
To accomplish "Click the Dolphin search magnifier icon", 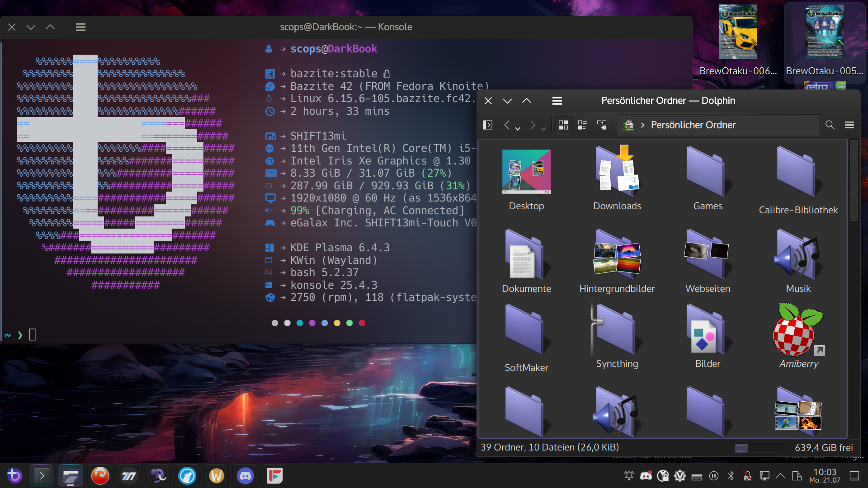I will [x=830, y=125].
